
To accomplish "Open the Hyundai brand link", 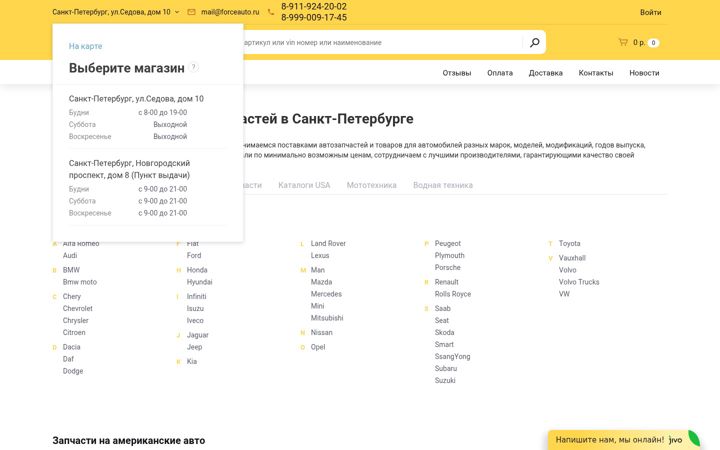I will [199, 282].
